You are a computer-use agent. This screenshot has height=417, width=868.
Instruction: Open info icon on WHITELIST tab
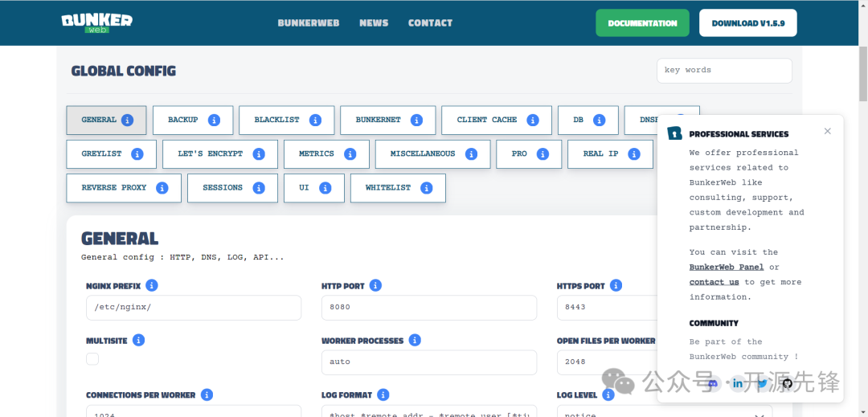point(427,188)
